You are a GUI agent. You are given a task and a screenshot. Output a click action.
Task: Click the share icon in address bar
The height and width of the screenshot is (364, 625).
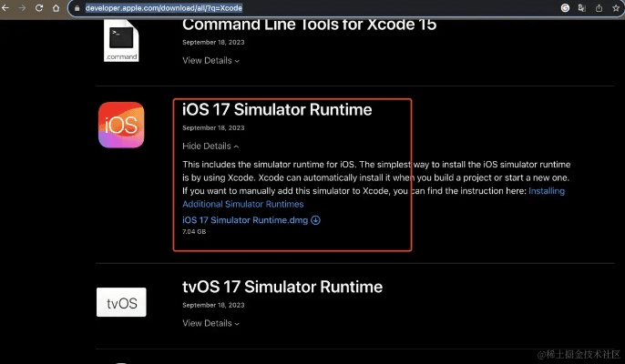click(597, 7)
